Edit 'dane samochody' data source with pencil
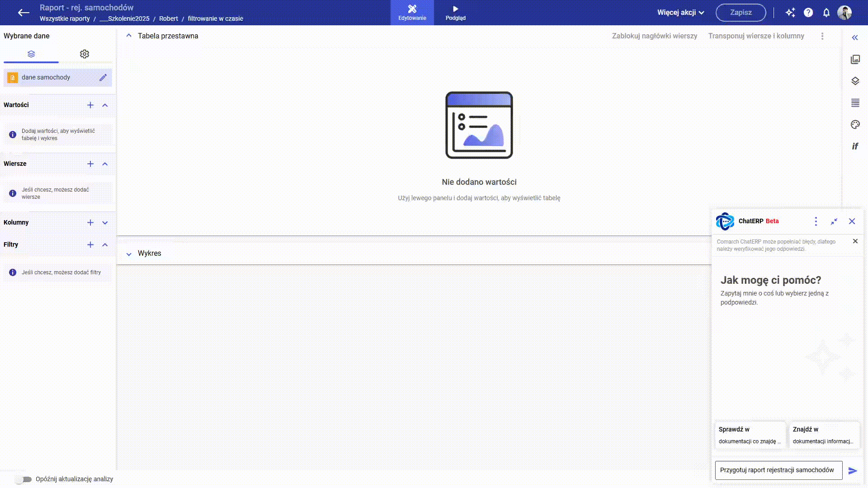The height and width of the screenshot is (488, 868). point(103,77)
